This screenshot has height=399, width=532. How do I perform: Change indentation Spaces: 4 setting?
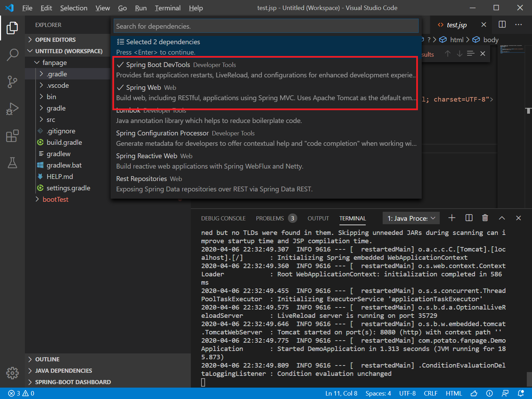378,393
